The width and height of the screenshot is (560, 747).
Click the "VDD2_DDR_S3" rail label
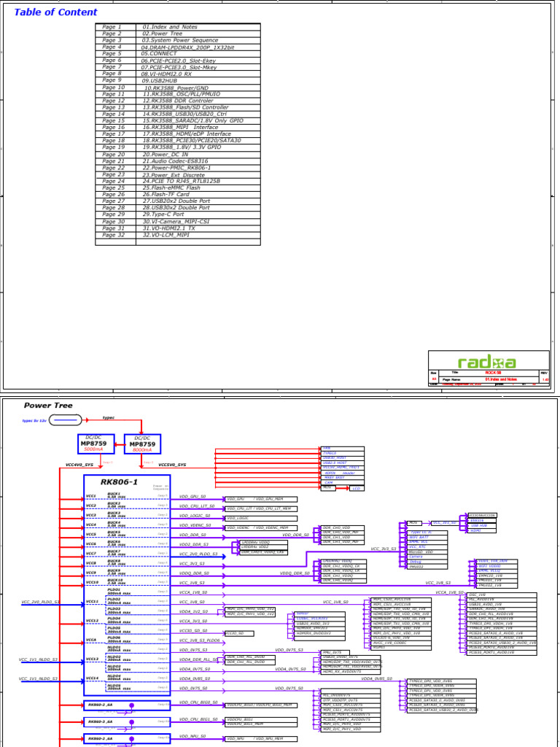tap(194, 544)
